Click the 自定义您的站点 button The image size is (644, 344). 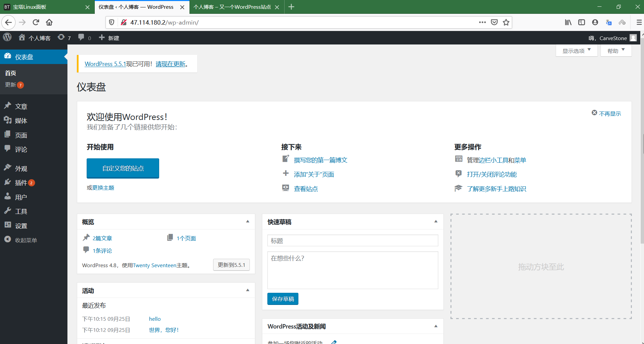click(123, 168)
